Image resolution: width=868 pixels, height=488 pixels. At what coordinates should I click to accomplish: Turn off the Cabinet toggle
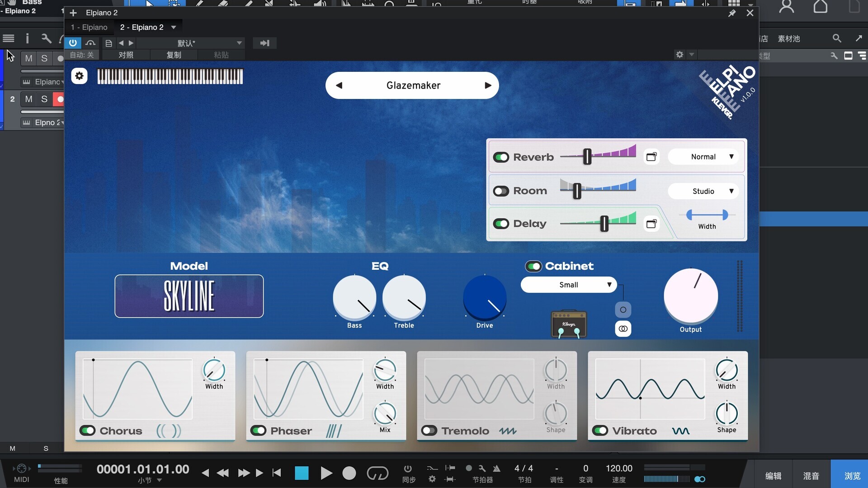533,266
